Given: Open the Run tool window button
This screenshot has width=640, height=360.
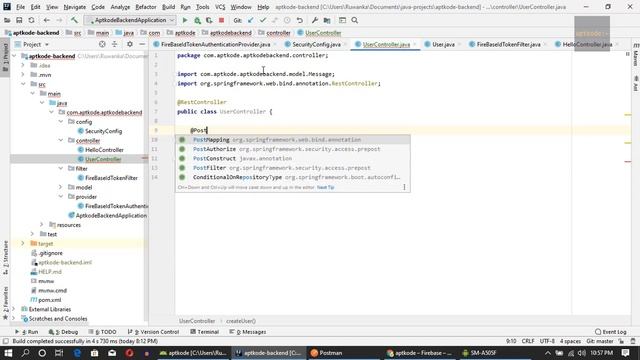Looking at the screenshot, I should pos(27,332).
